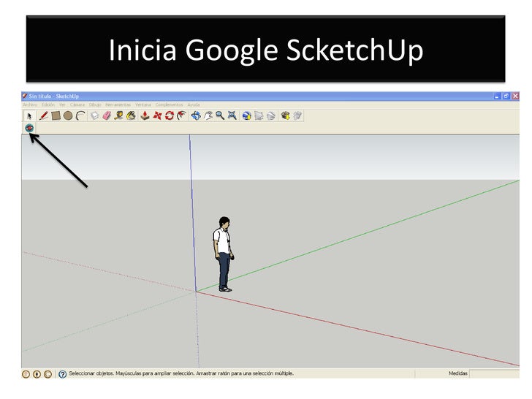Screen dimensions: 532x399
Task: Select the Pan hand tool
Action: pyautogui.click(x=208, y=116)
